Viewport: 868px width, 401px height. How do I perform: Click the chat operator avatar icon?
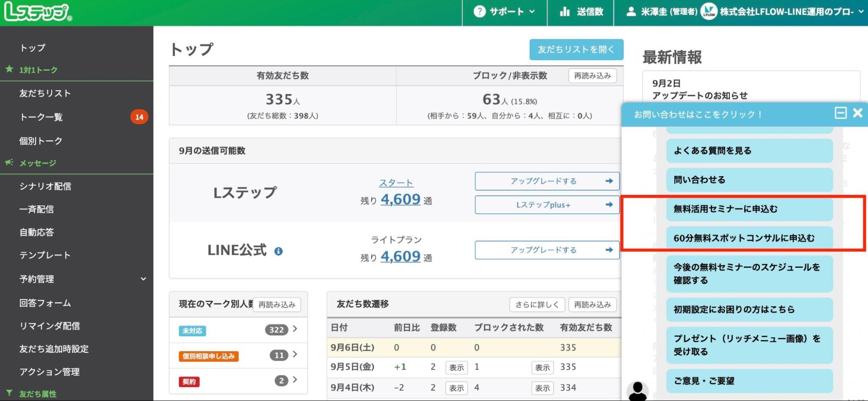click(x=637, y=391)
